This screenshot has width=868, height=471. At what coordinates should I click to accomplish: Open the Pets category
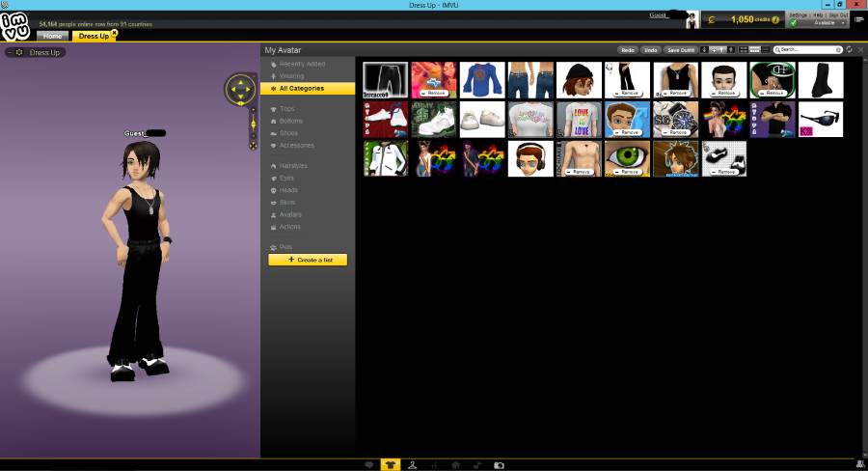pos(285,247)
